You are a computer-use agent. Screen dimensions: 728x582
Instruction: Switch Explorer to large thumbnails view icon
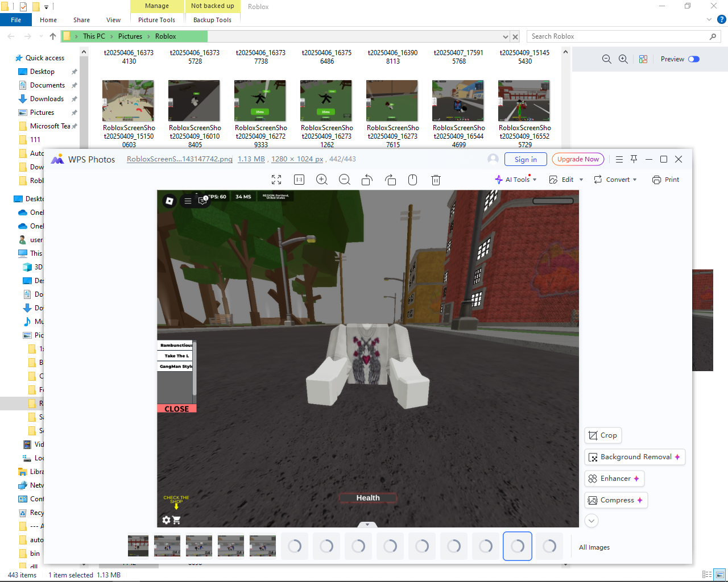click(720, 575)
